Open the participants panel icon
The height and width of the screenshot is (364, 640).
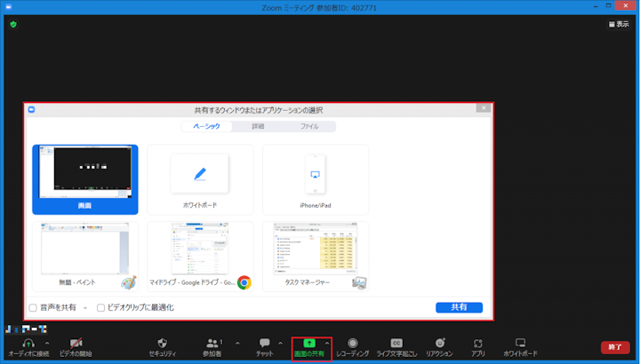tap(212, 343)
